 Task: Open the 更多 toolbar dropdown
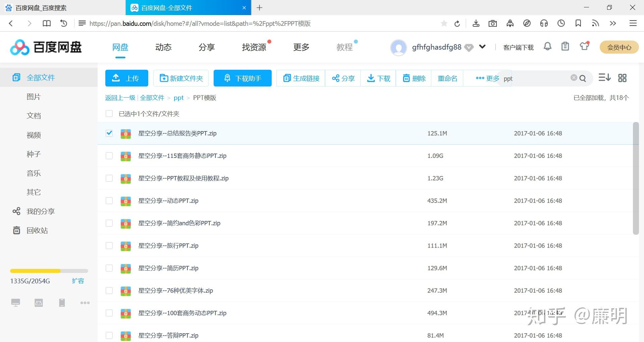[x=487, y=78]
